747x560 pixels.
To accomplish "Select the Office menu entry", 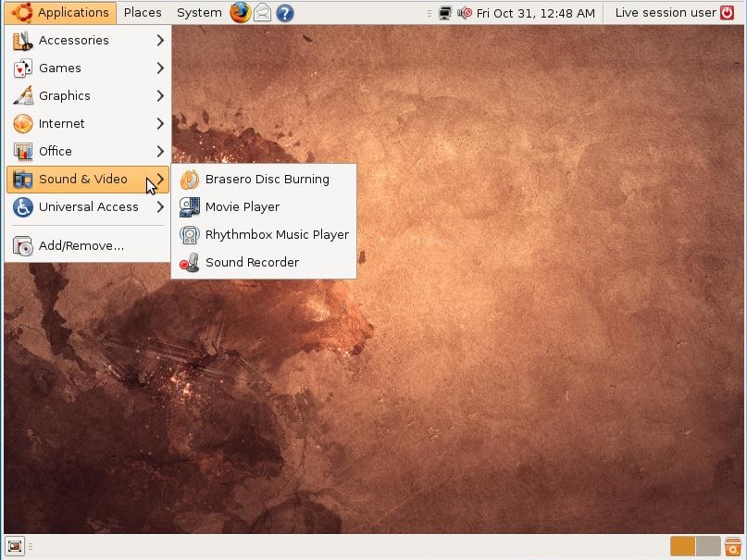I will [88, 152].
